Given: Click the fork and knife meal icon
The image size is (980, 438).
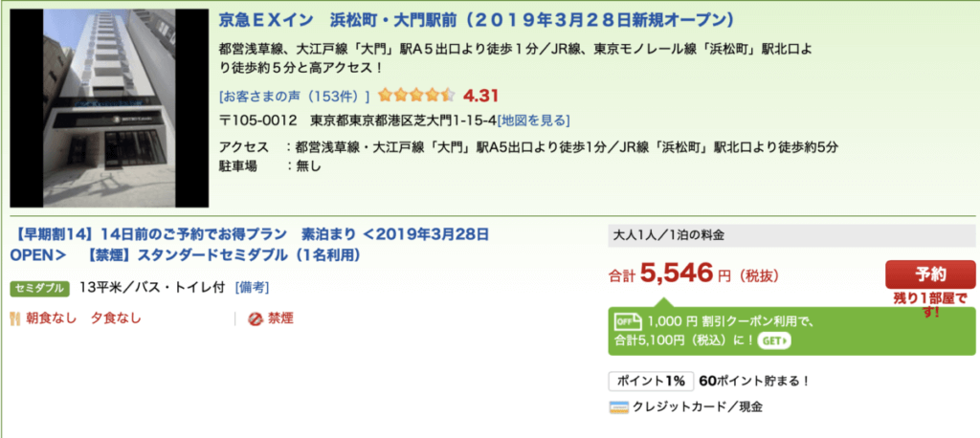Looking at the screenshot, I should 16,318.
